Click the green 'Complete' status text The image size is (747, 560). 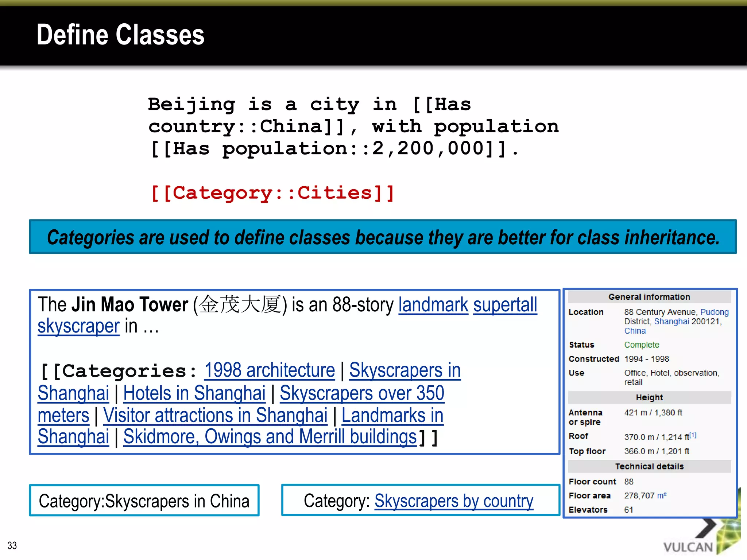click(641, 345)
